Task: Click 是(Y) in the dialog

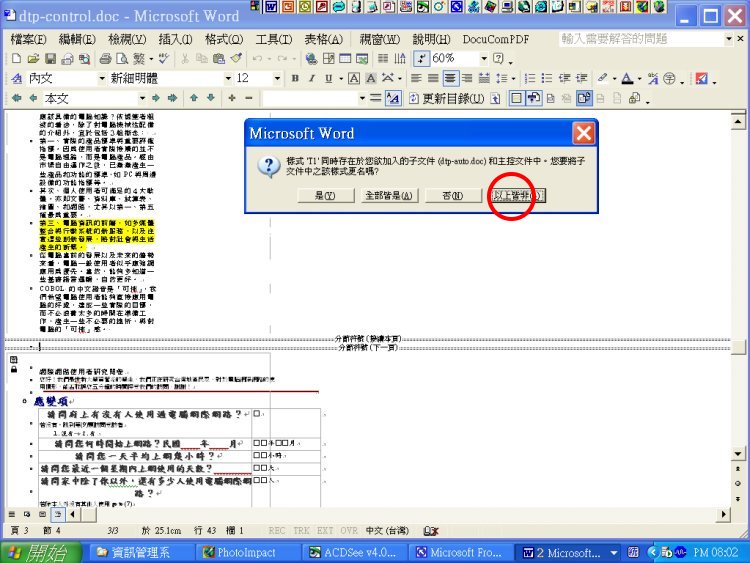Action: coord(325,195)
